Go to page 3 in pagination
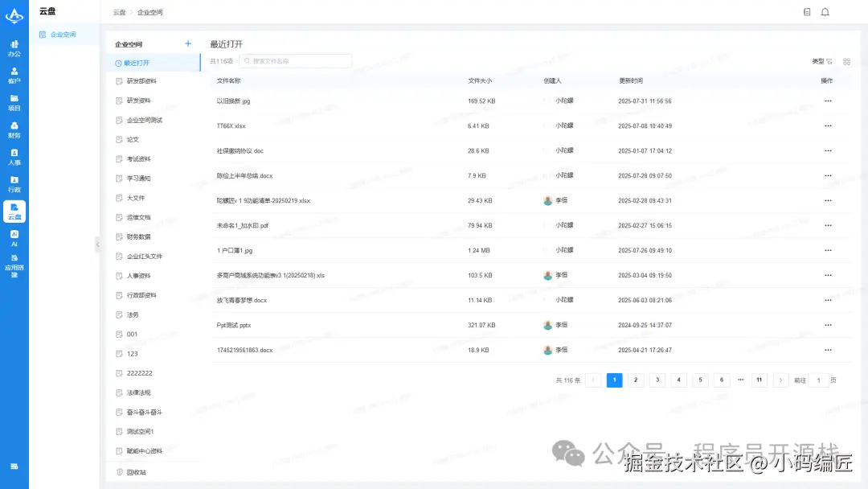868x489 pixels. click(x=657, y=380)
